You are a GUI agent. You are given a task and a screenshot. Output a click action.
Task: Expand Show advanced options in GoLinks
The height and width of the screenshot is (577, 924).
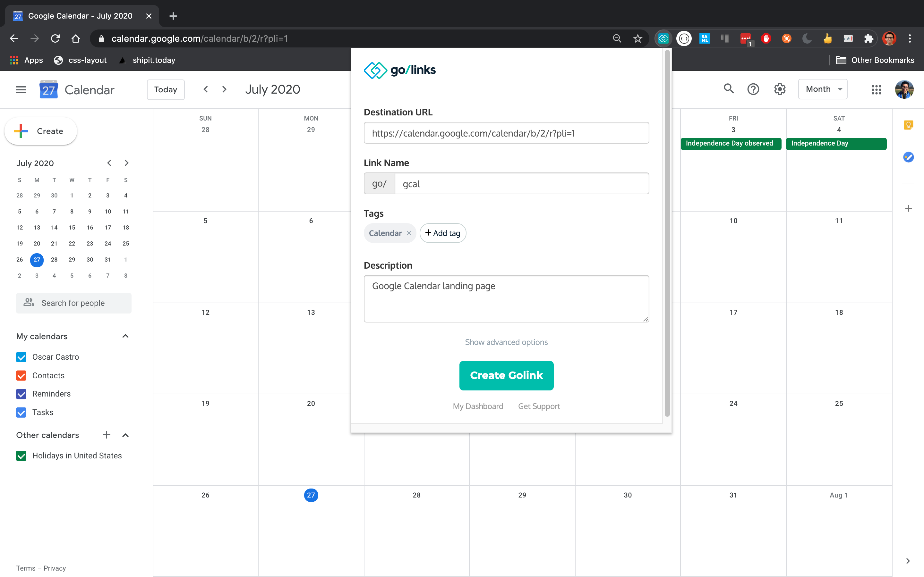pyautogui.click(x=506, y=342)
